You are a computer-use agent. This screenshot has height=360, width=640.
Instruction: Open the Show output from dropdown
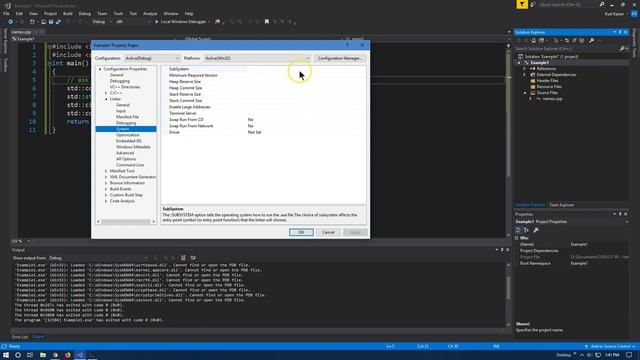(98, 258)
